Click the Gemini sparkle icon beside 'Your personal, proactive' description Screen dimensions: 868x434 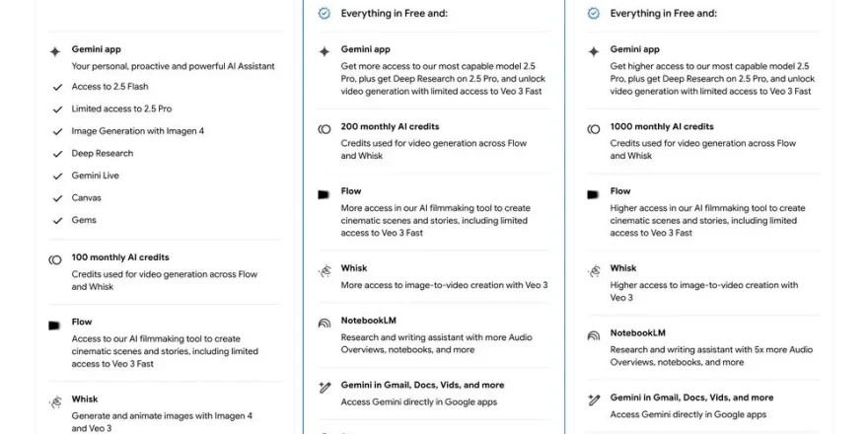tap(55, 49)
